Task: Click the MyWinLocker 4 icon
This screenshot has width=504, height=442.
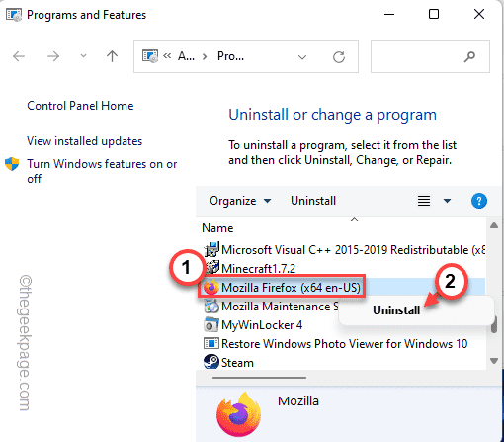Action: (x=211, y=324)
